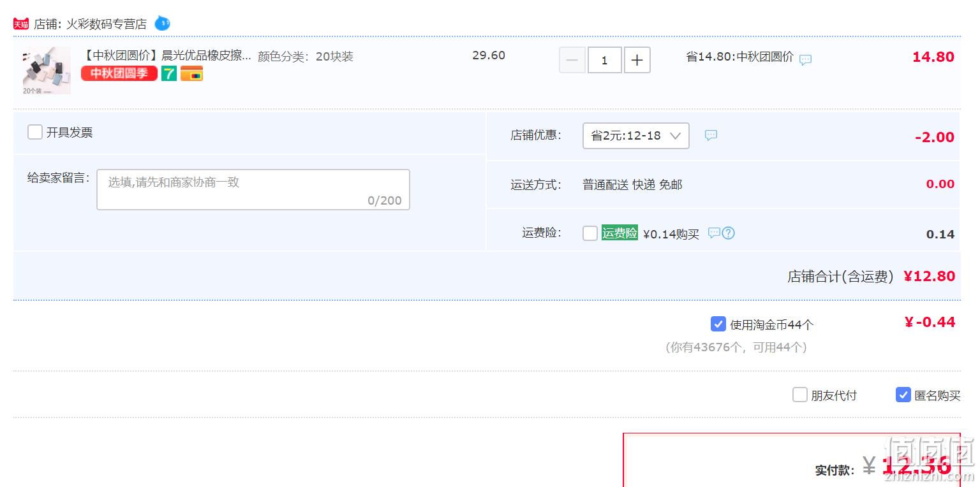This screenshot has height=487, width=980.
Task: Click the 0.00 shipping fee amount
Action: (940, 184)
